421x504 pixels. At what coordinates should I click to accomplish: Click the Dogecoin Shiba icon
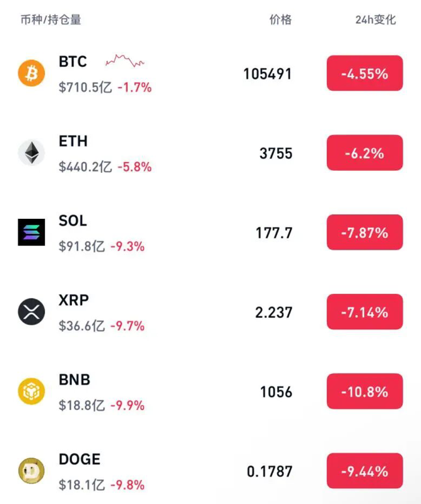(x=31, y=471)
